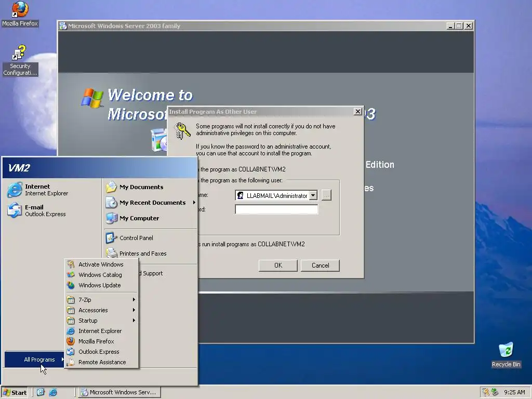The height and width of the screenshot is (399, 532).
Task: Click the browse button beside user name
Action: 326,195
